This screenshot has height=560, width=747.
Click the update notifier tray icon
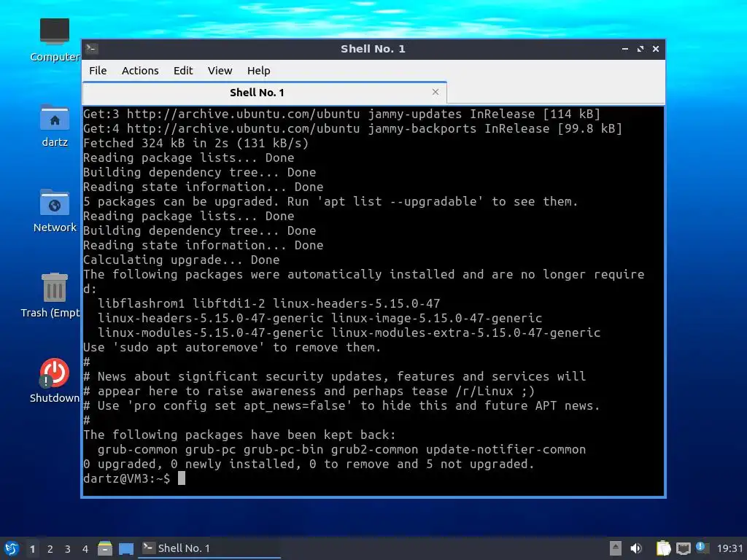[x=703, y=548]
